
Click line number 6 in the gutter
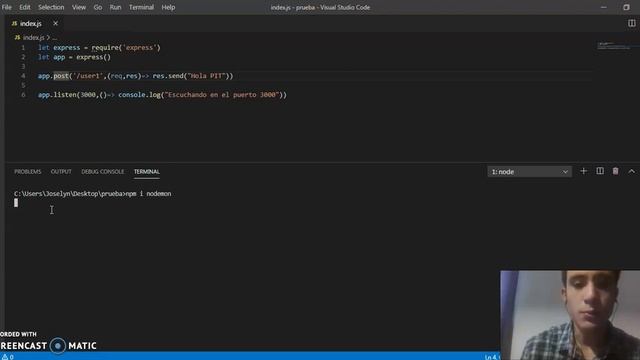(x=23, y=95)
